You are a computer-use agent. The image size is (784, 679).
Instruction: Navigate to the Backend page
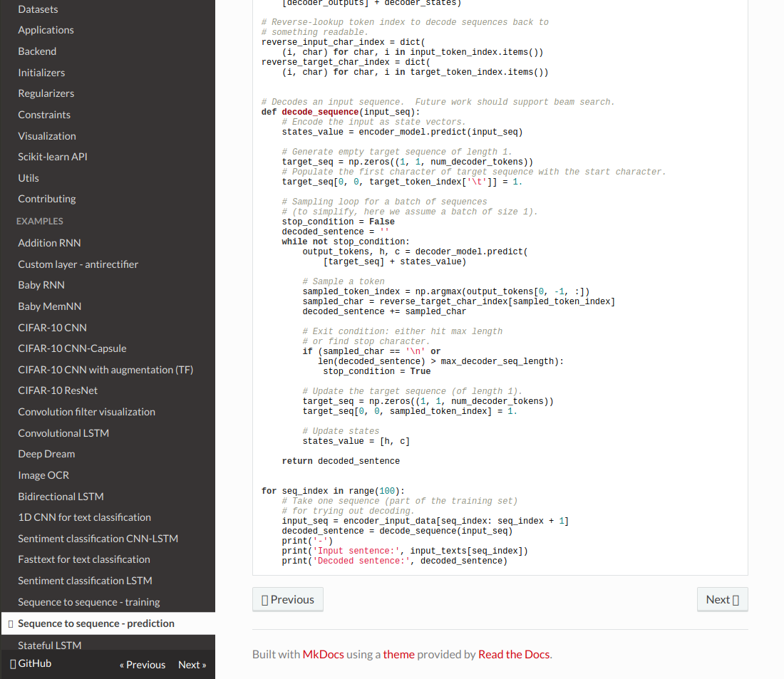tap(37, 51)
